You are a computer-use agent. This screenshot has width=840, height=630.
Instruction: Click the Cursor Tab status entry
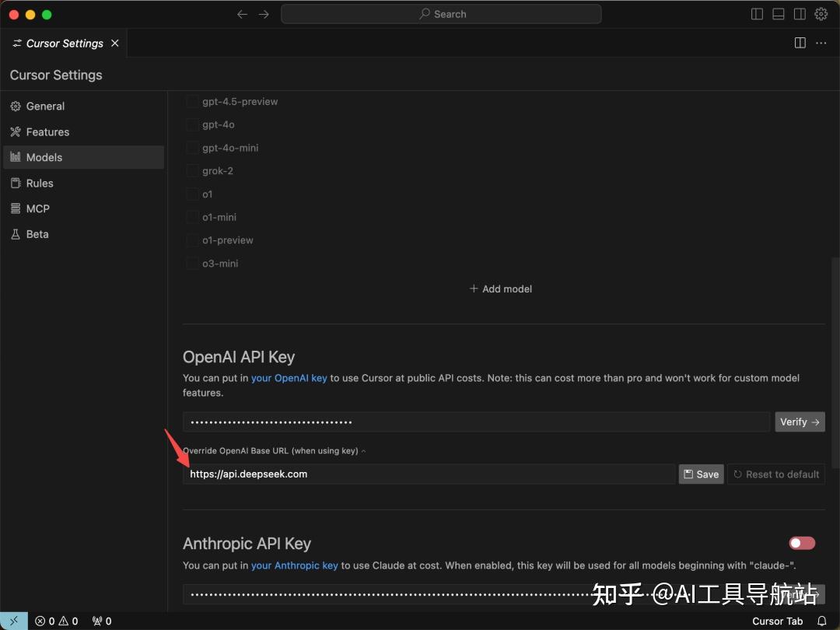point(777,621)
